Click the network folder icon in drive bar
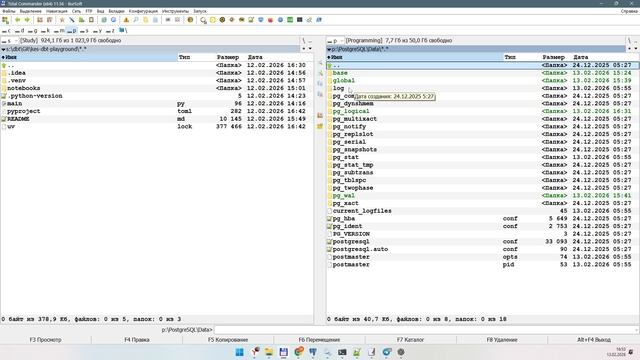The image size is (640, 360). (x=123, y=31)
